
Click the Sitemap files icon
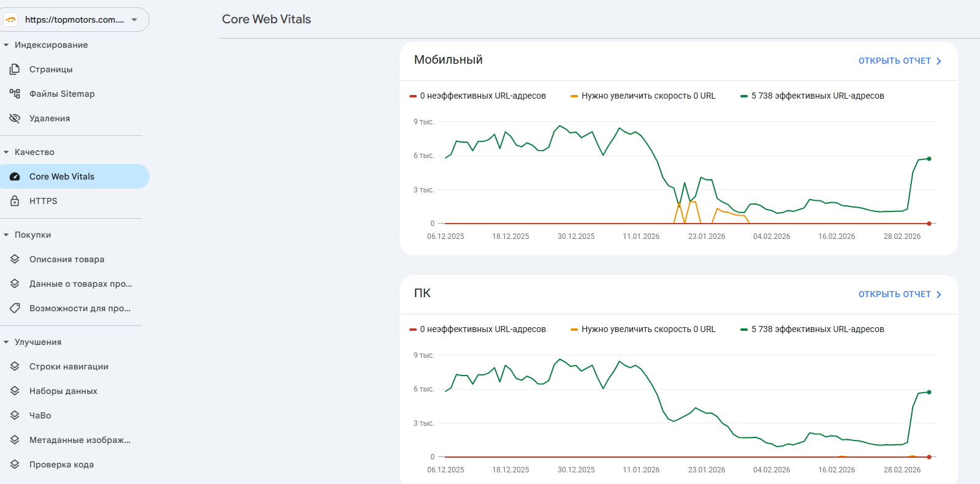(15, 94)
